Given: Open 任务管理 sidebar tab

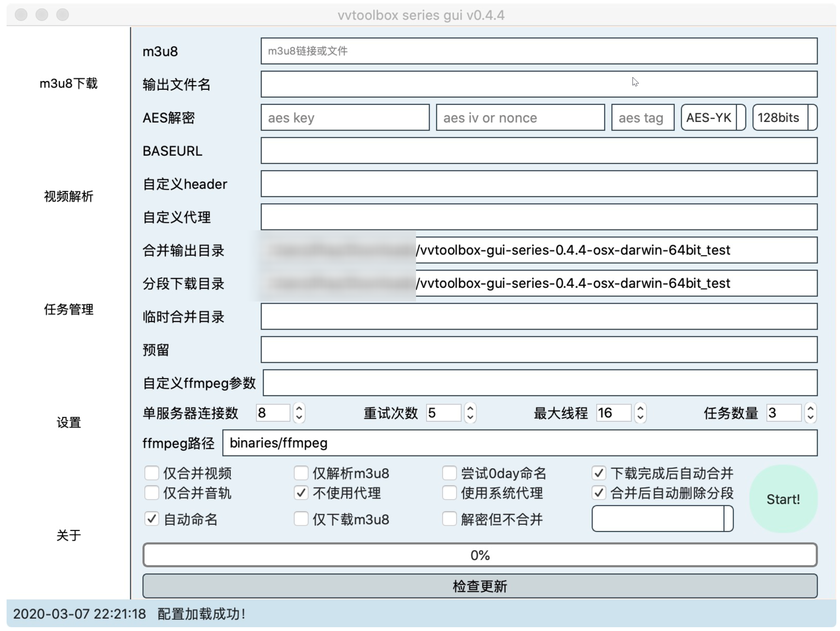Looking at the screenshot, I should (x=68, y=309).
